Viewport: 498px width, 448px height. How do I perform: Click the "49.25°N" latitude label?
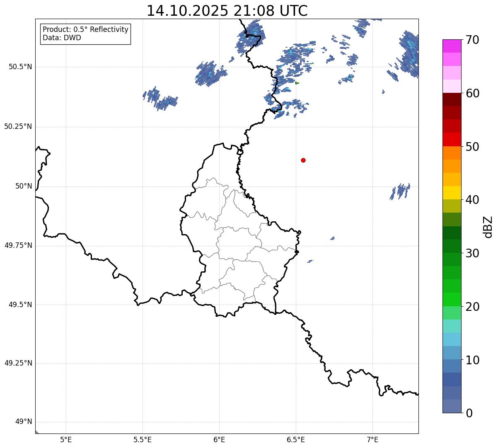click(x=18, y=363)
